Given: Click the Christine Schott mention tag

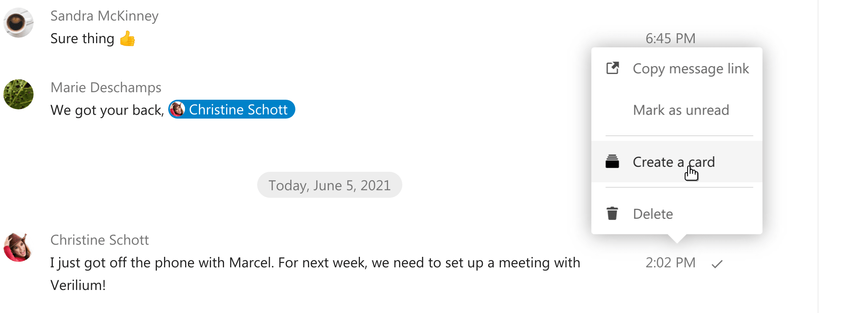Looking at the screenshot, I should [232, 109].
